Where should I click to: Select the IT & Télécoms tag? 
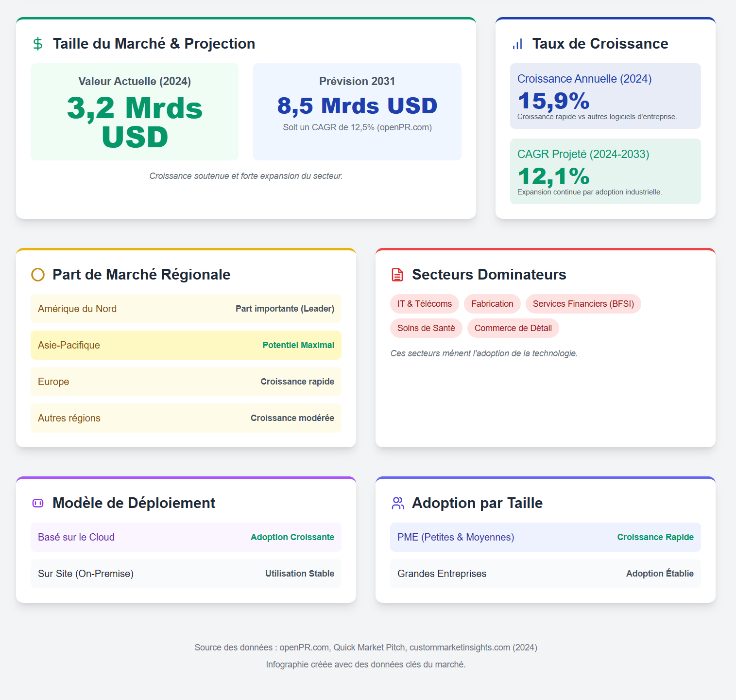[425, 304]
